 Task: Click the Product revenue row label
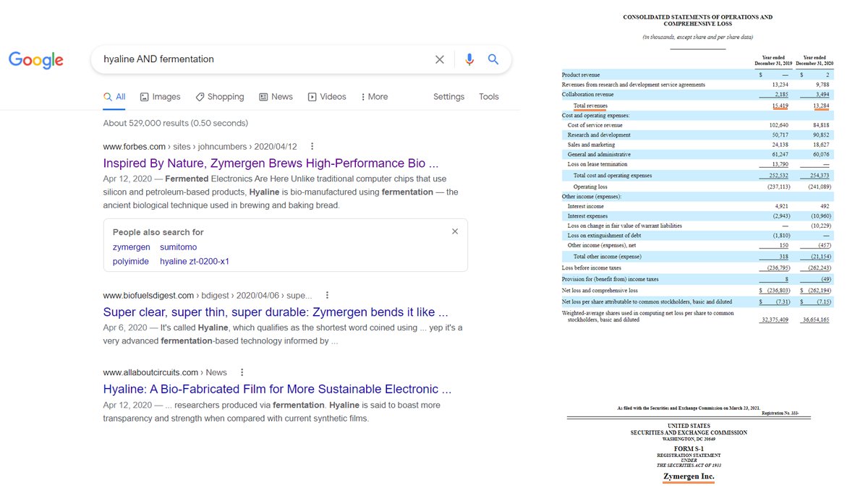click(581, 74)
